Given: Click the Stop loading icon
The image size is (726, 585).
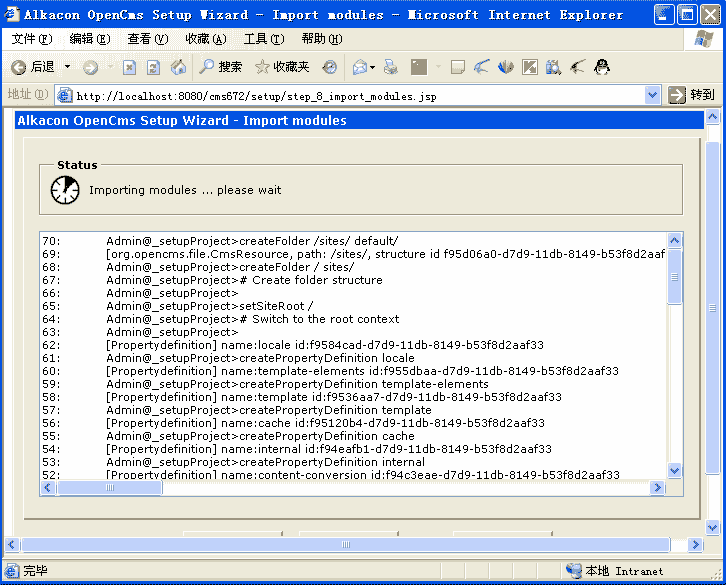Looking at the screenshot, I should point(129,68).
